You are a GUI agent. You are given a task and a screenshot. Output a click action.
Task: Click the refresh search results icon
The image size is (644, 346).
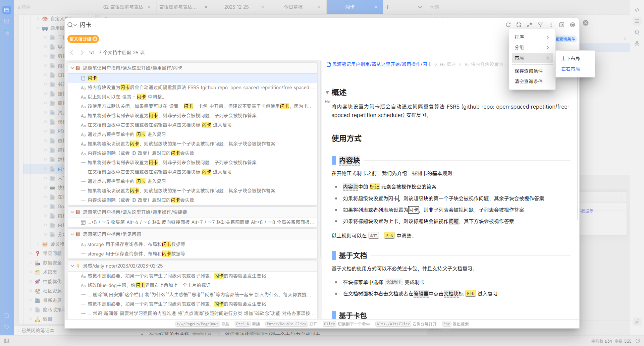[x=508, y=25]
